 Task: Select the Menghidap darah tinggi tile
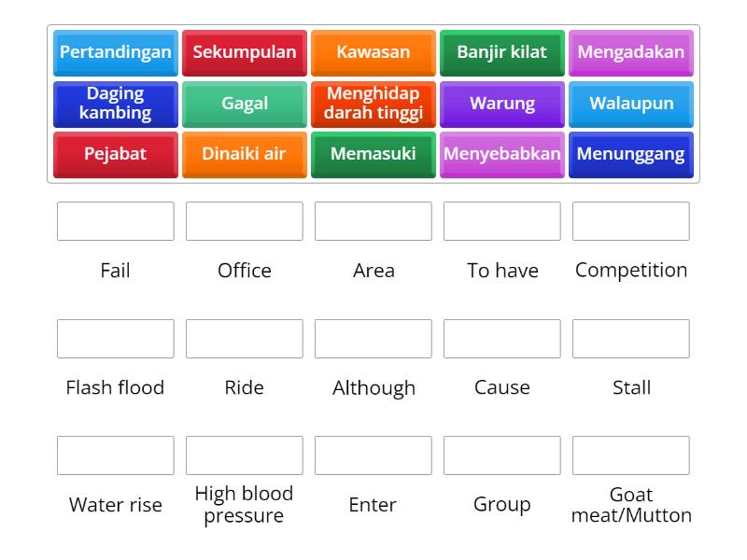[373, 104]
